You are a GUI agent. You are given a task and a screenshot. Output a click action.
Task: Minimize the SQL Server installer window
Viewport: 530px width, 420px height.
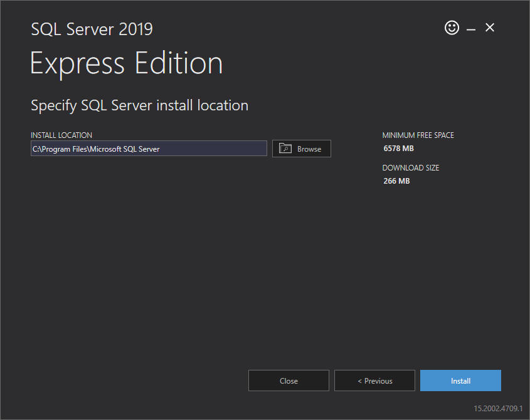[471, 28]
